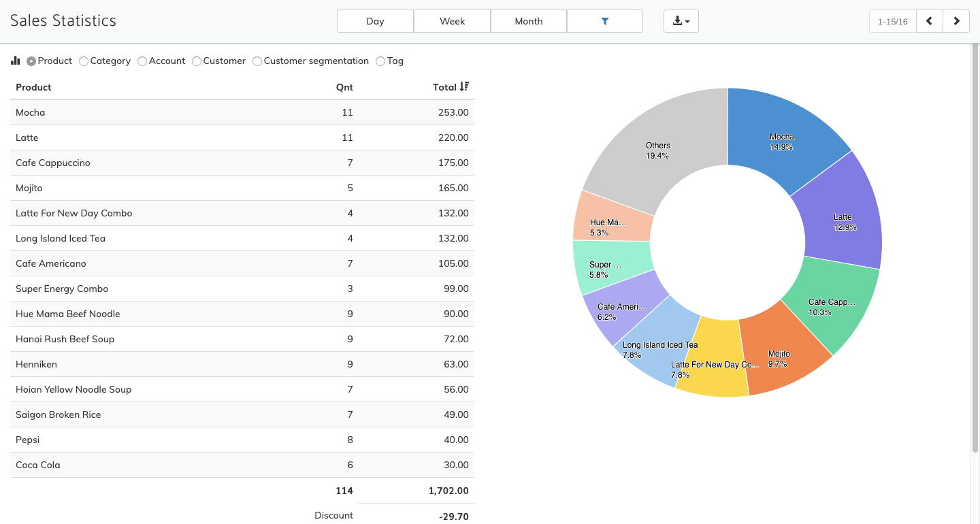Viewport: 980px width, 524px height.
Task: Click the 1,702.00 grand total value
Action: tap(448, 491)
